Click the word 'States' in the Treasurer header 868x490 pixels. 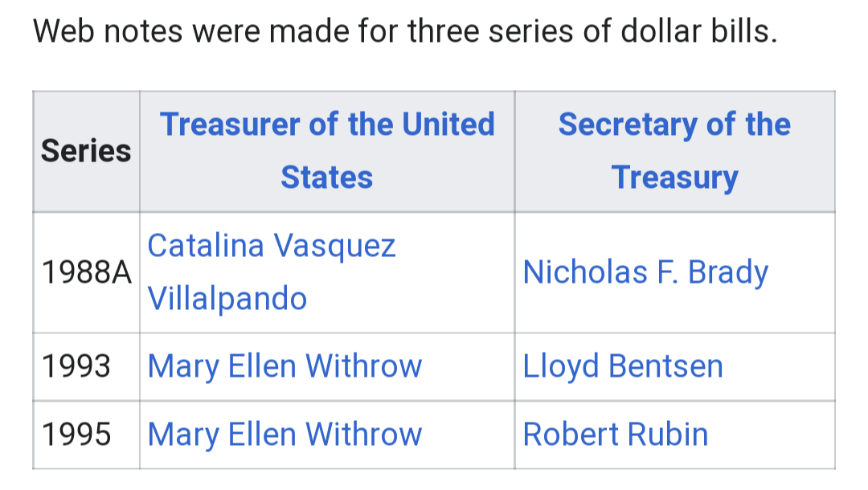326,178
